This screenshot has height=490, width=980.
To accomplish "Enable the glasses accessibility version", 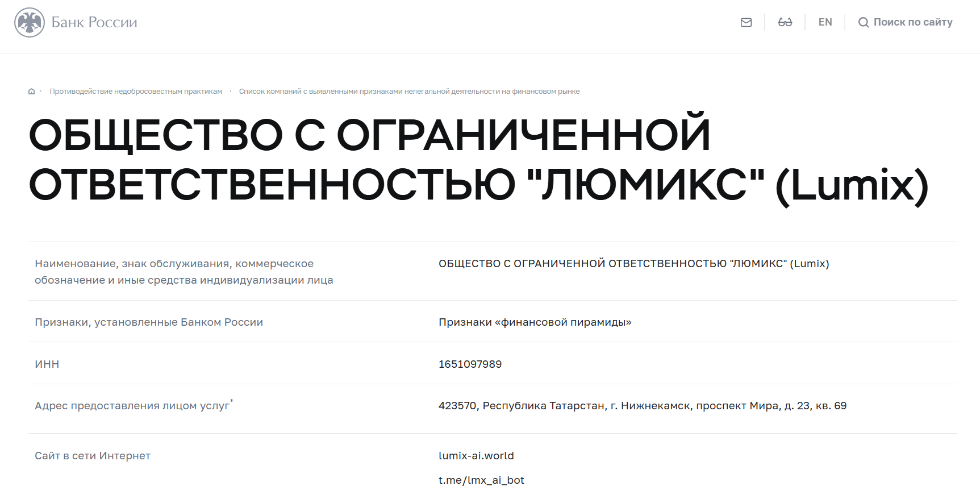I will pyautogui.click(x=785, y=22).
